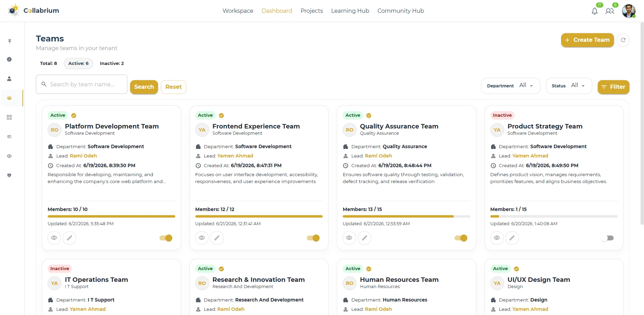Open the contacts icon with badge 6
The image size is (644, 315).
(x=610, y=11)
